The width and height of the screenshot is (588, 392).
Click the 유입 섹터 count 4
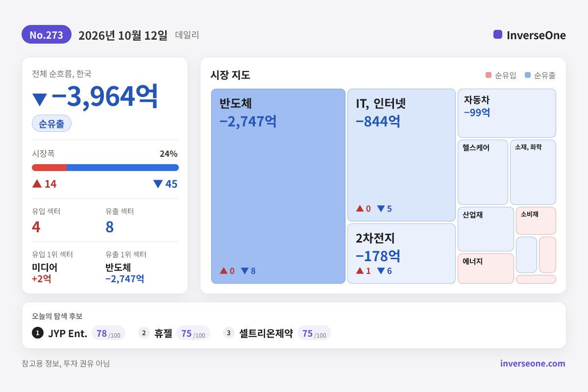click(36, 227)
